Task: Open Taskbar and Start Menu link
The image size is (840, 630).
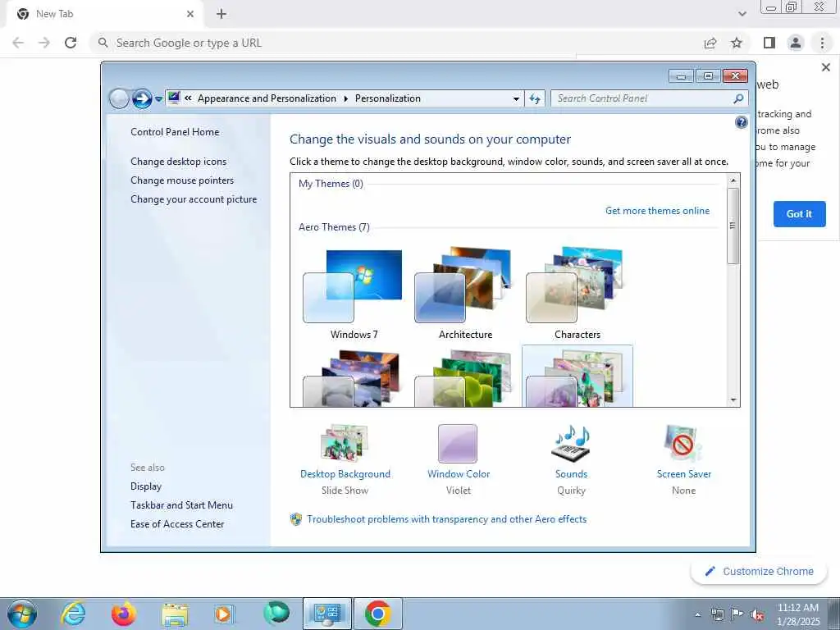Action: 181,505
